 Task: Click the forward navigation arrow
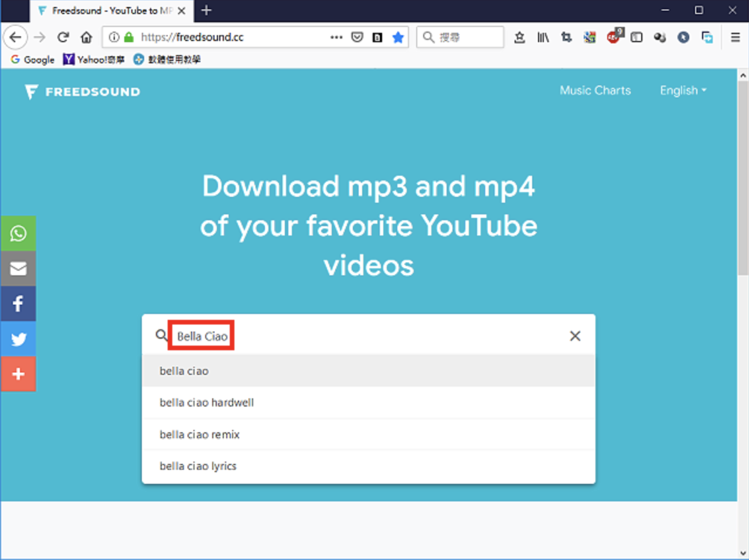click(39, 37)
